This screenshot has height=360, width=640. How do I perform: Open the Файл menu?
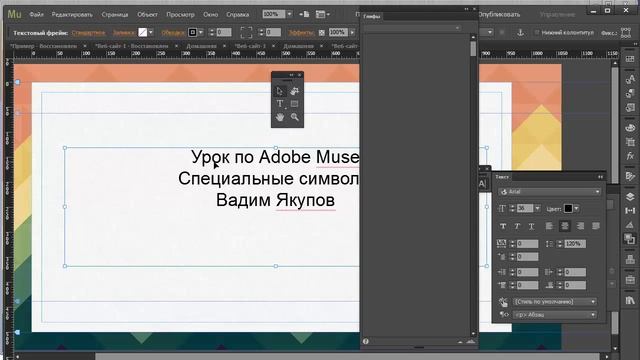point(36,14)
